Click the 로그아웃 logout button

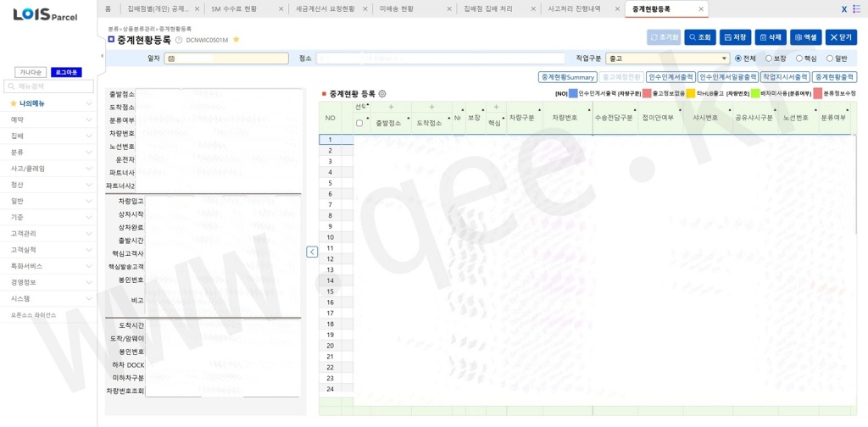pyautogui.click(x=66, y=73)
